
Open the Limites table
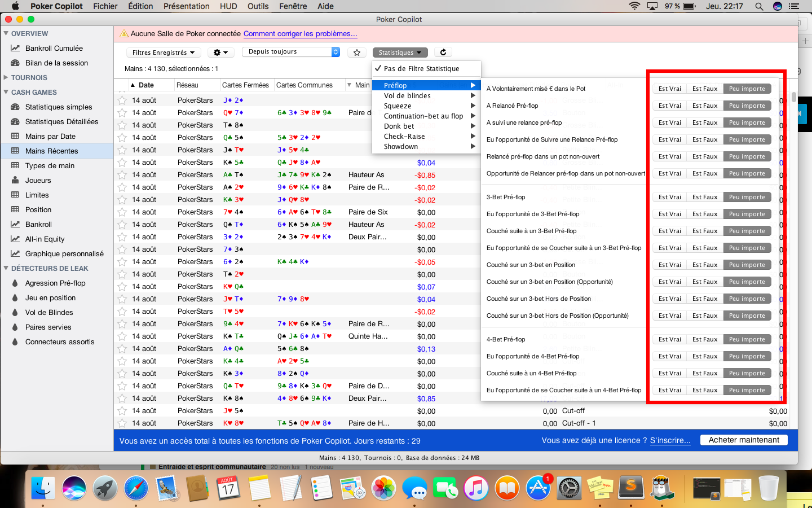(x=37, y=195)
